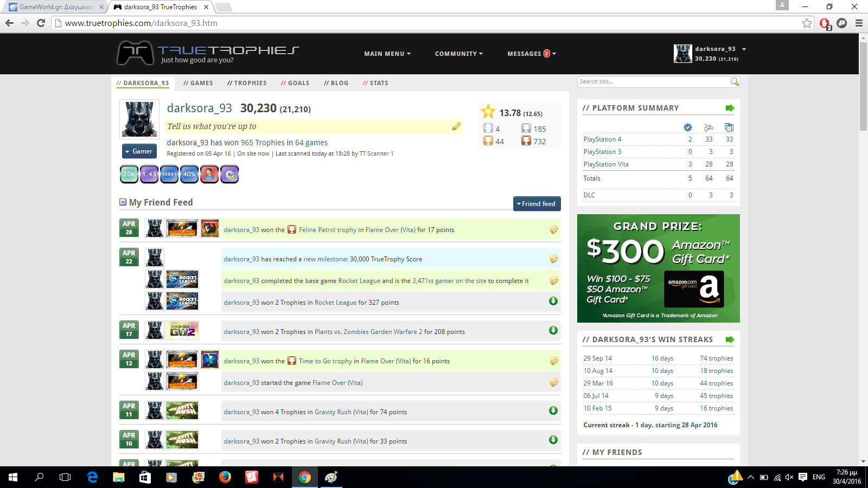Collapse My Friend Feed section
Screen dimensions: 868x488
coord(123,202)
